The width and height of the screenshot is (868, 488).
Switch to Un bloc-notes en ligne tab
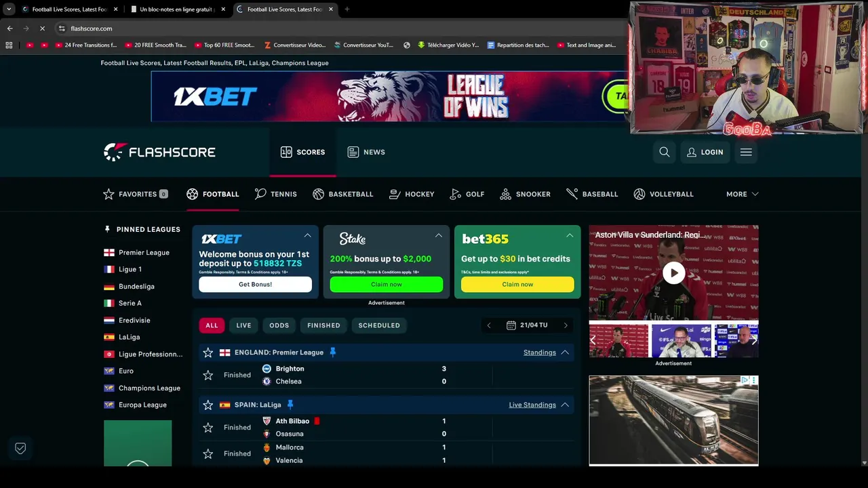click(x=176, y=9)
